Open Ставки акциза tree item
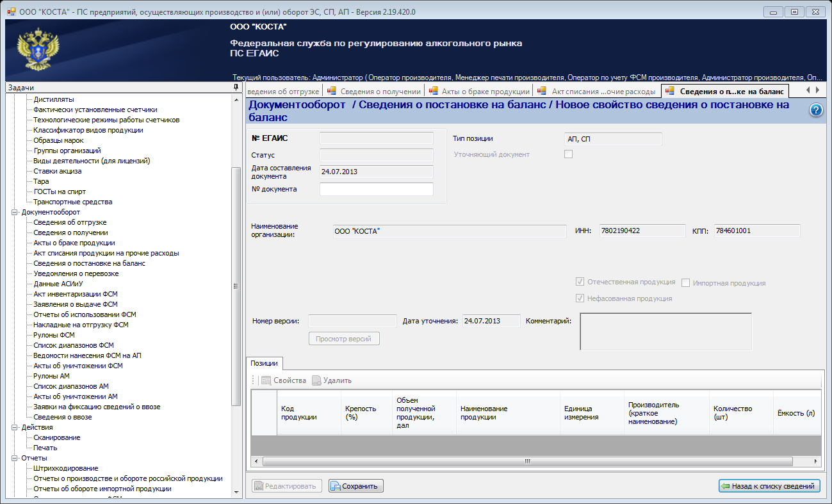The width and height of the screenshot is (832, 504). 57,171
